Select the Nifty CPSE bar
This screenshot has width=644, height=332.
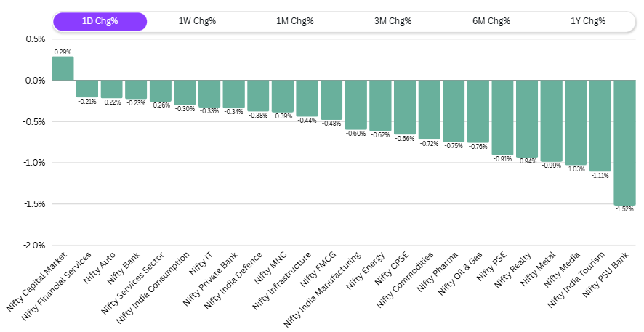(x=405, y=108)
